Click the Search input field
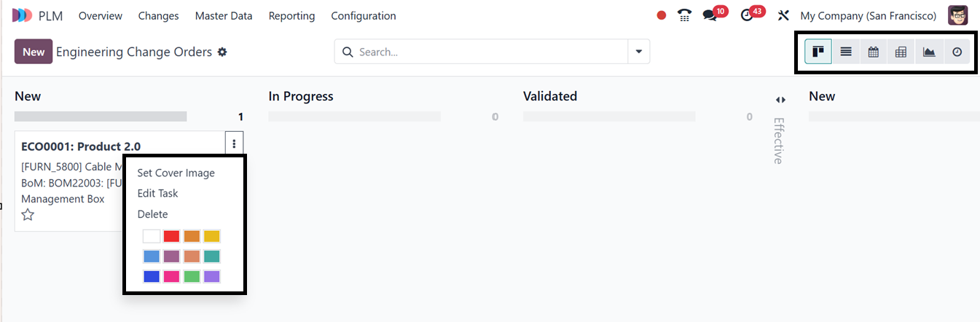Screen dimensions: 980x322 488,52
